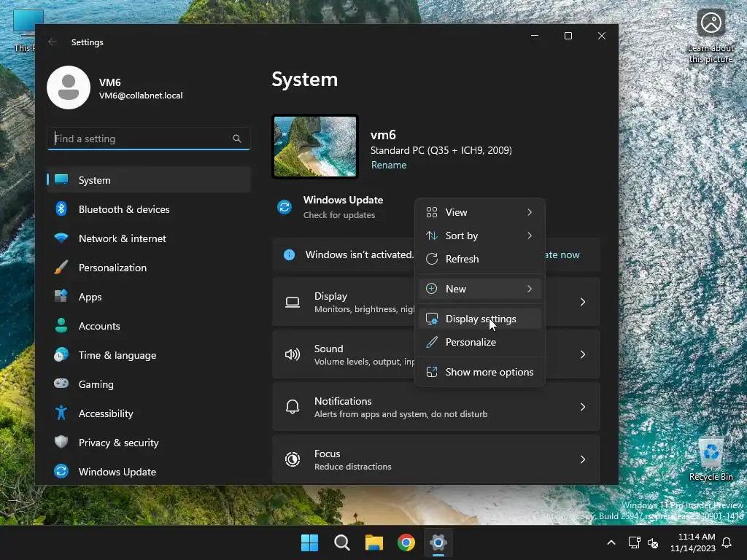Select Apps in the sidebar
This screenshot has height=560, width=747.
[149, 297]
